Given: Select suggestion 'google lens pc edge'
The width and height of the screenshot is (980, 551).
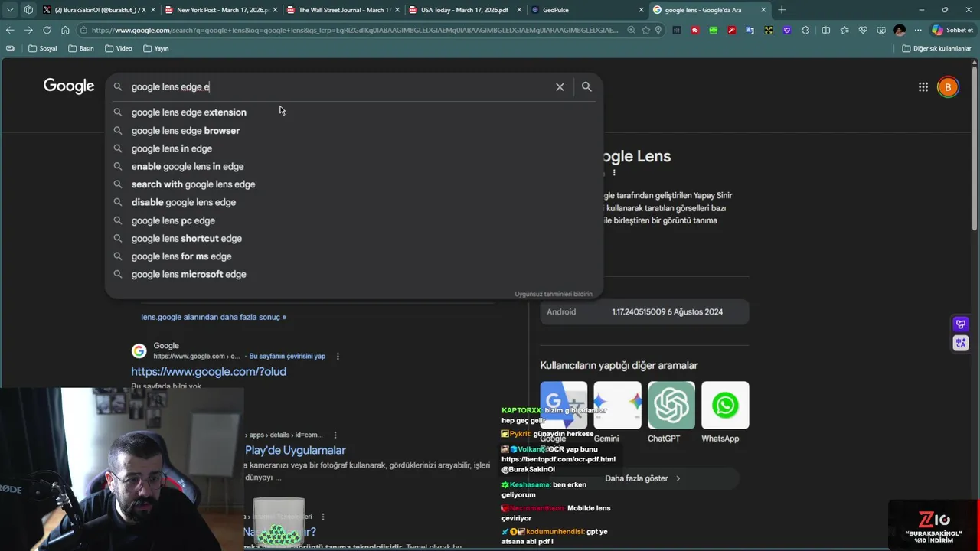Looking at the screenshot, I should pyautogui.click(x=354, y=220).
